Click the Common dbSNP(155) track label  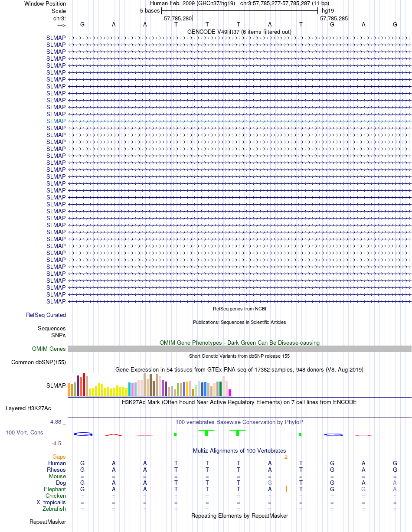tap(39, 362)
